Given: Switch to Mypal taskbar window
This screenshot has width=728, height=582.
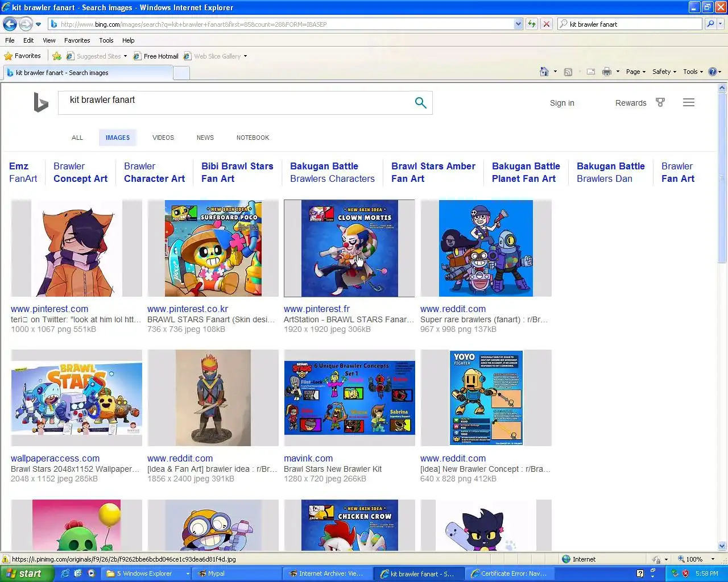Looking at the screenshot, I should tap(236, 573).
